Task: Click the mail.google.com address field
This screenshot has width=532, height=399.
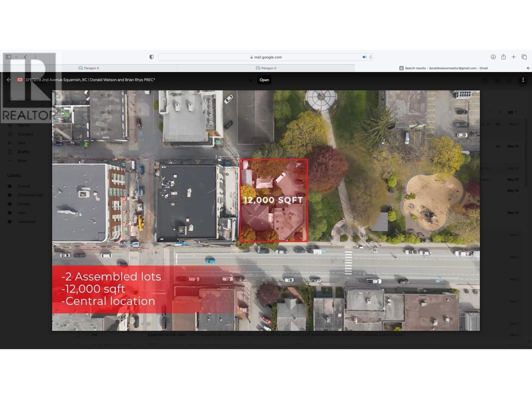Action: [266, 57]
